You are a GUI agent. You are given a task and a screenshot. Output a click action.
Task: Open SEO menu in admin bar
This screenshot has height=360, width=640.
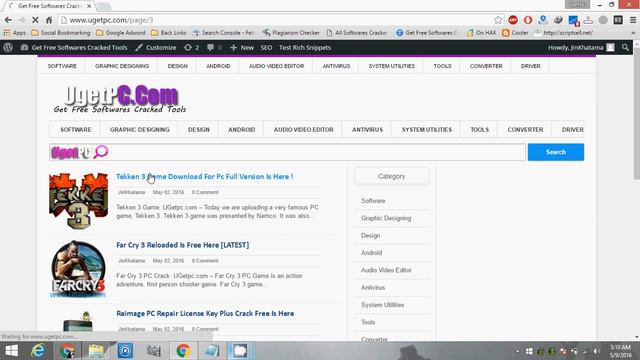(266, 48)
